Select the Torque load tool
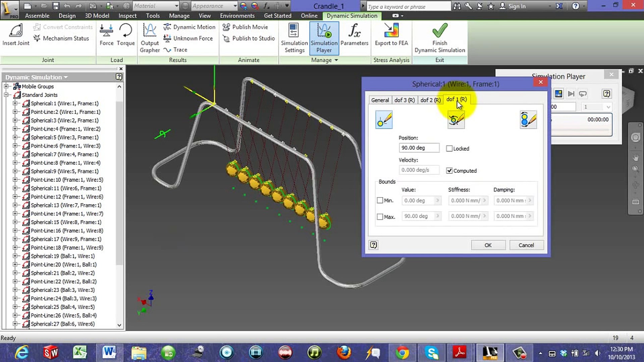The height and width of the screenshot is (362, 644). coord(125,31)
